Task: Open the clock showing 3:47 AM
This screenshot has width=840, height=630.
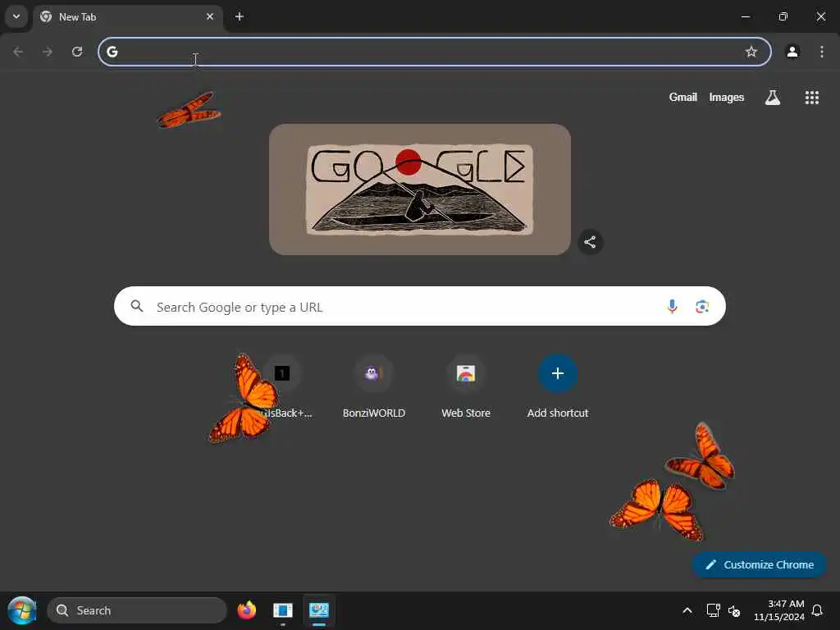Action: (x=779, y=610)
